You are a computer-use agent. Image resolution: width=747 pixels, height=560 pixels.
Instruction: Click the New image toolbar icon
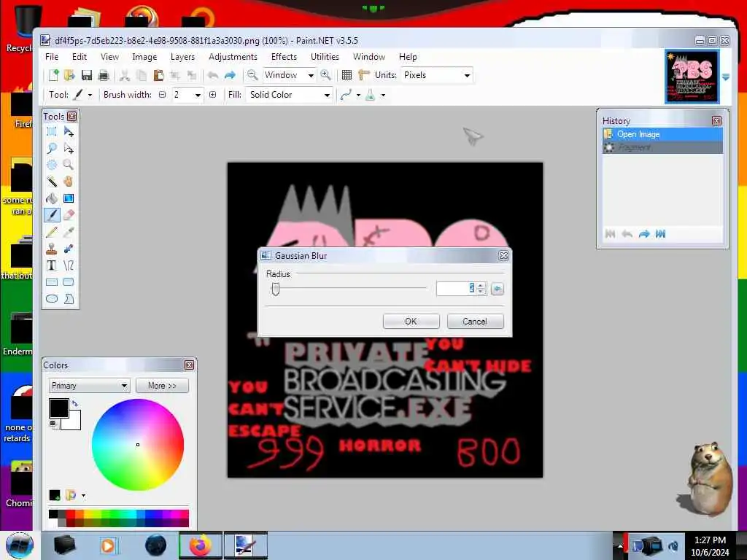pyautogui.click(x=53, y=75)
